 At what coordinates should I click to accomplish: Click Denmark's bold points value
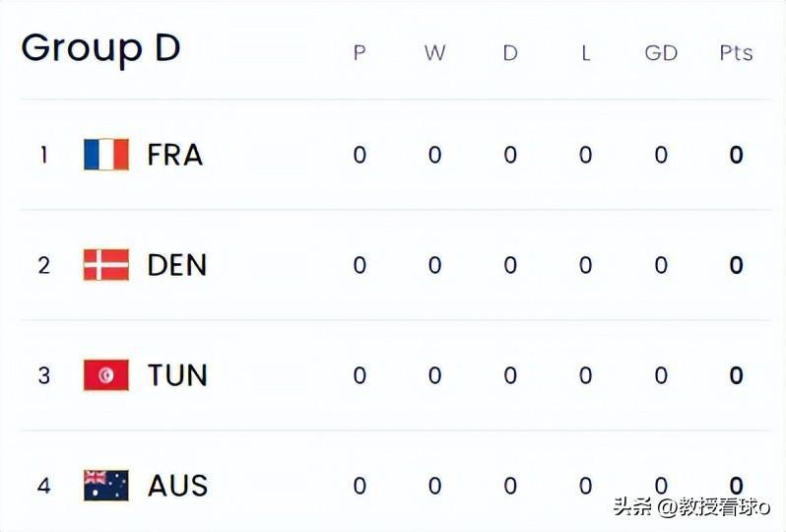coord(736,265)
